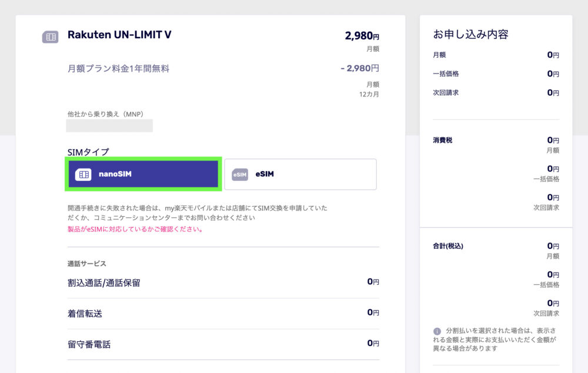
Task: Click the 割込通話/通話保留 row
Action: 223,283
